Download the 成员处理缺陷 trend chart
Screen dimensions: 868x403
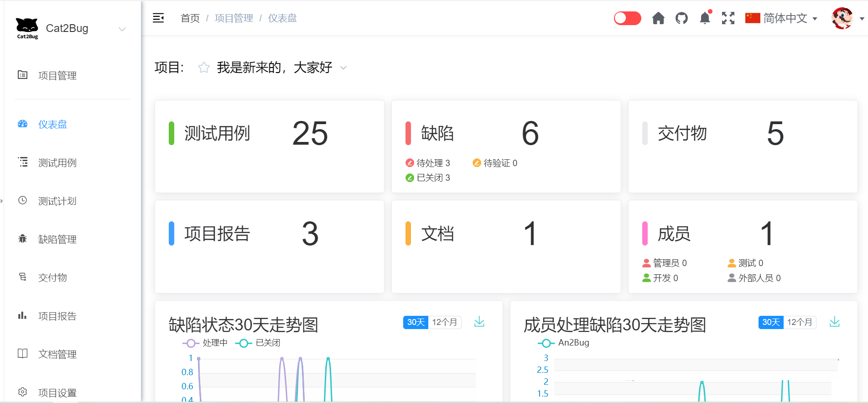tap(834, 322)
